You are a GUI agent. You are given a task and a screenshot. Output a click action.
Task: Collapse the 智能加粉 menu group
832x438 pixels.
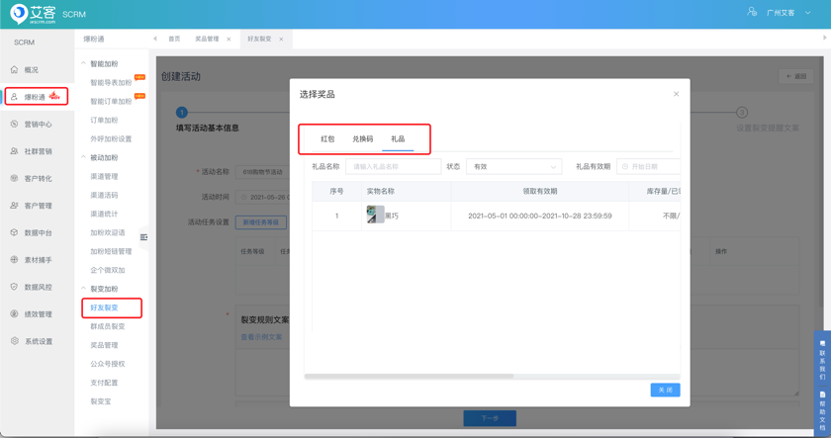[85, 65]
